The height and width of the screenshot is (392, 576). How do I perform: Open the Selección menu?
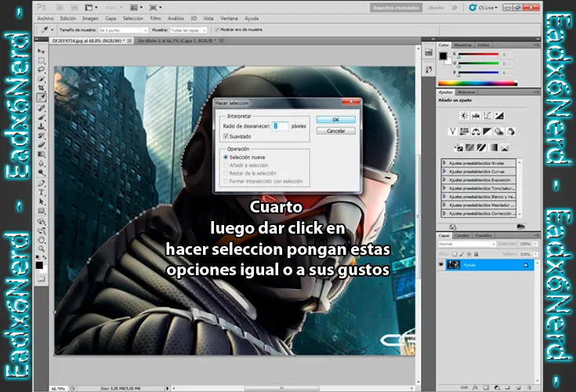133,18
